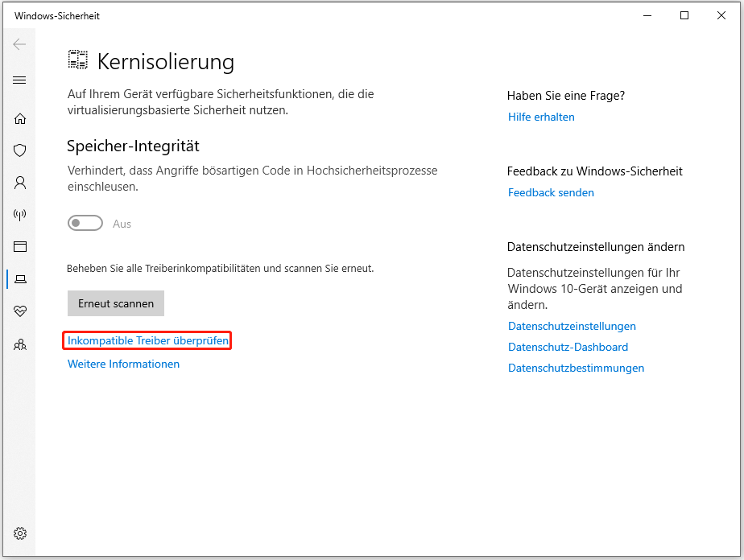Open the Hilfe erhalten link
The image size is (744, 560).
(541, 117)
